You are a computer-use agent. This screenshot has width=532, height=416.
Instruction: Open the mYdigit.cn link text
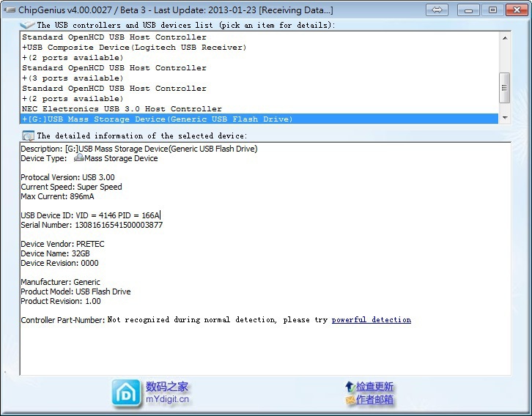(167, 399)
